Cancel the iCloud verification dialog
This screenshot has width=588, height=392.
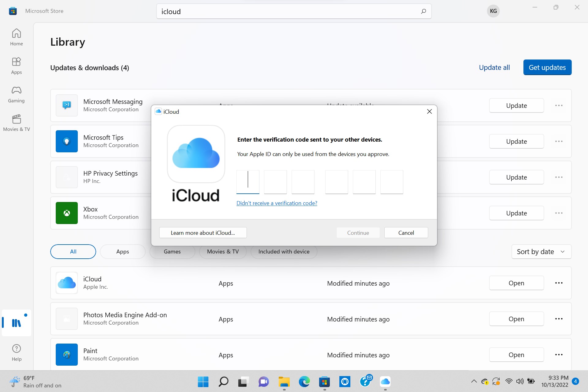click(406, 233)
